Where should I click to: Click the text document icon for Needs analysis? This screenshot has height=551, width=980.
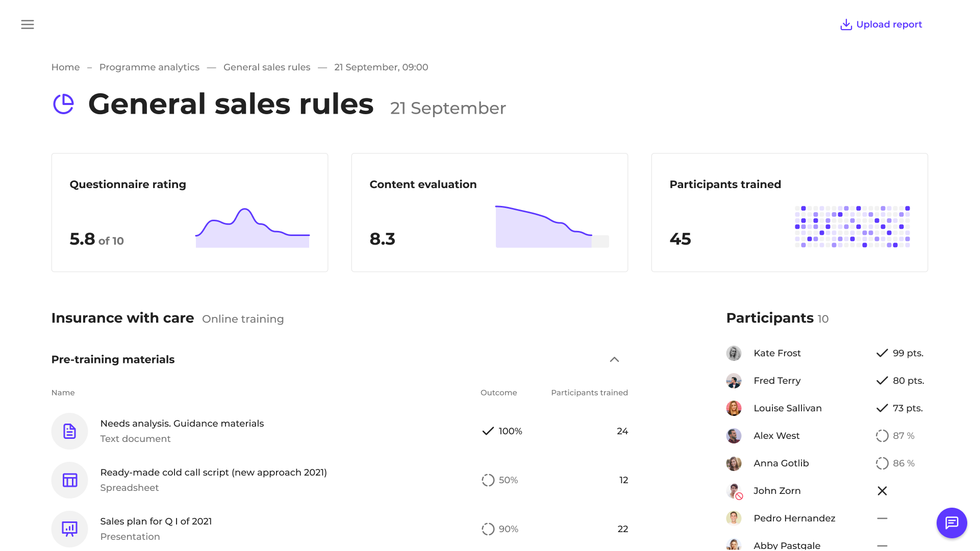(x=70, y=431)
